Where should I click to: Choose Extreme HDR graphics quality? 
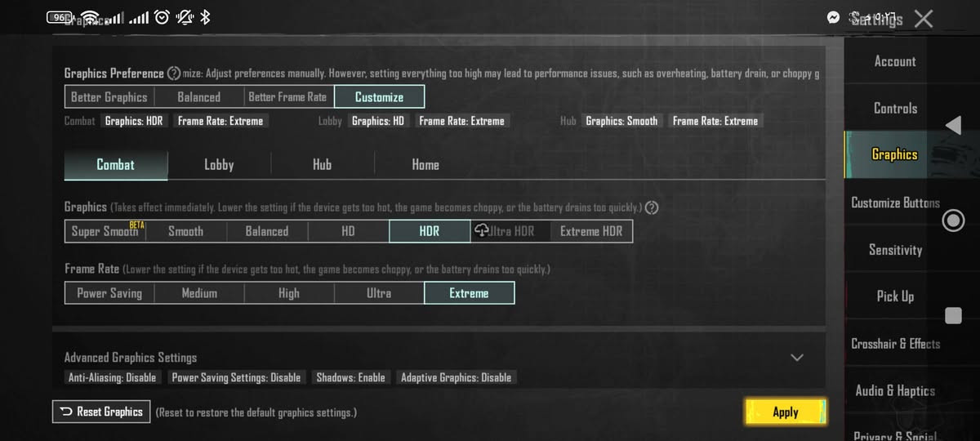tap(591, 231)
